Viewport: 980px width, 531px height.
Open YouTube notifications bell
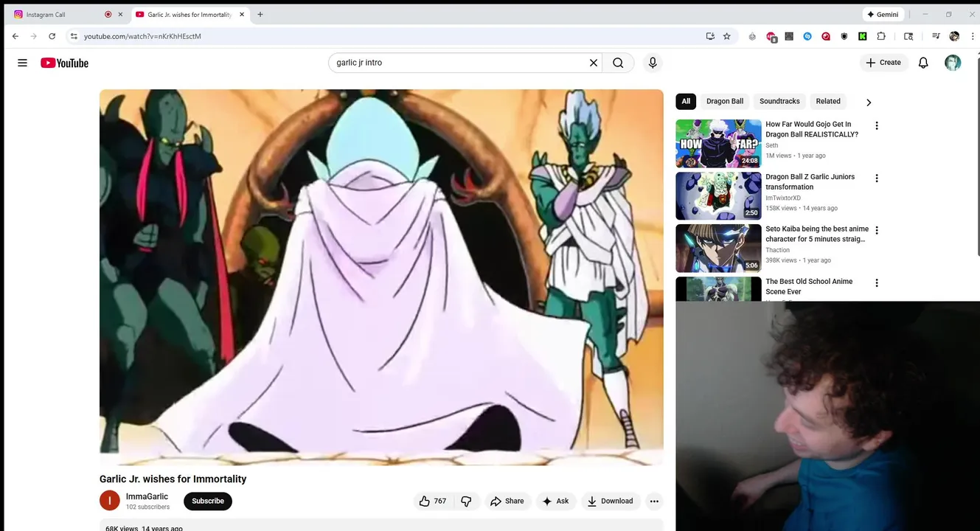923,63
